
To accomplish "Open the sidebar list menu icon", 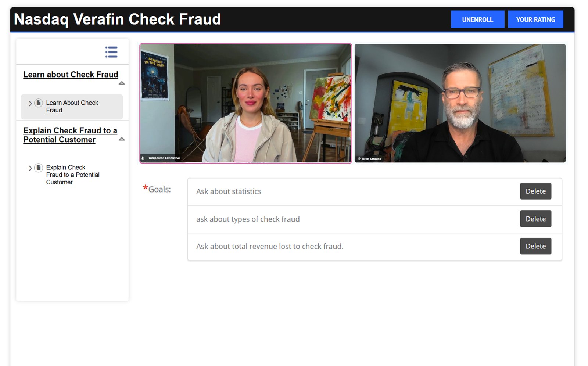I will coord(111,52).
